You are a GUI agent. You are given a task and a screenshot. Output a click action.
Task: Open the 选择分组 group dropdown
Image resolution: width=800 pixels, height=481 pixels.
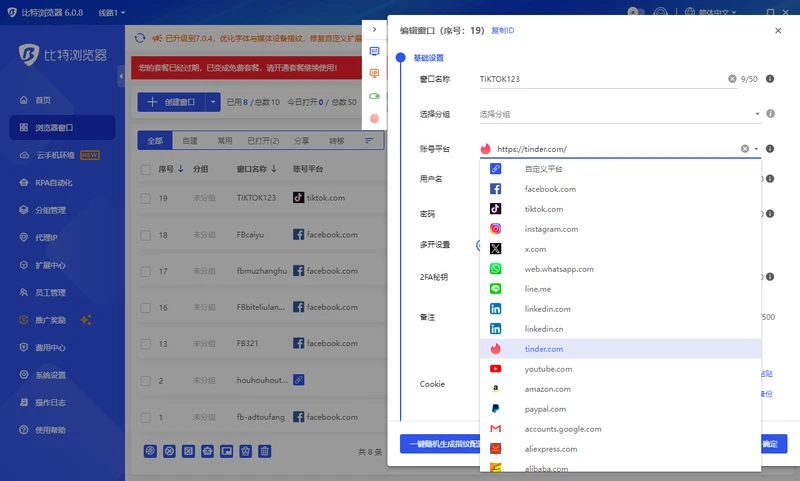point(620,114)
